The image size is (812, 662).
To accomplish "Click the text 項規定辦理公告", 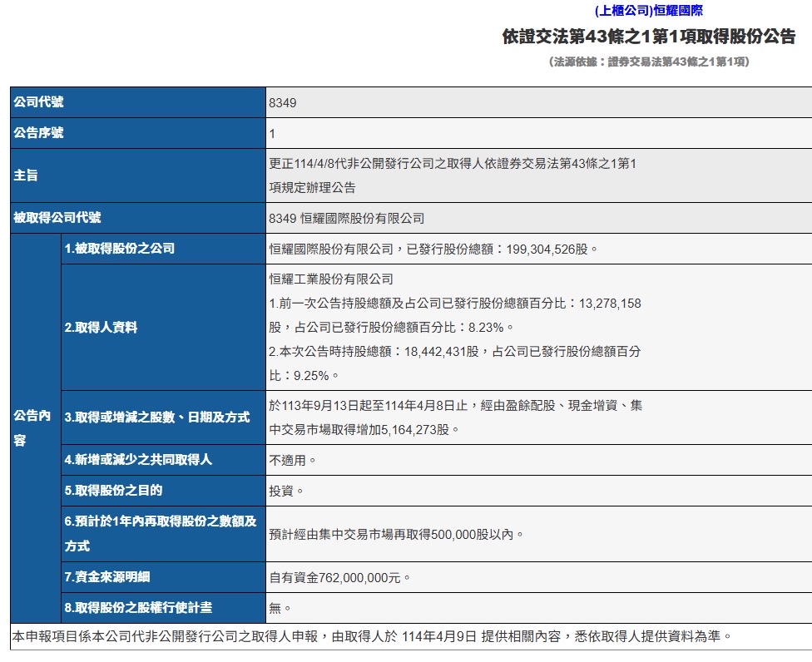I will [x=312, y=187].
